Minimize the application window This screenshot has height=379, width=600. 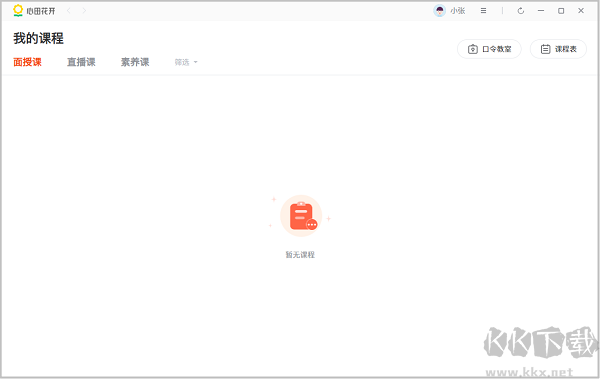coord(541,11)
